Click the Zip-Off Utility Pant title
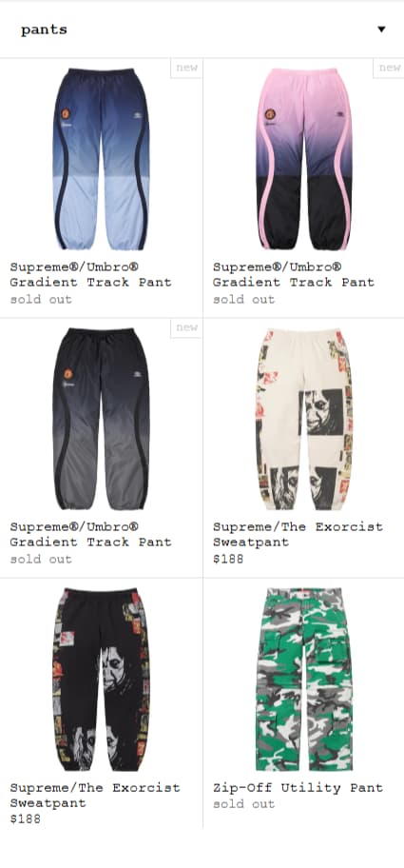The width and height of the screenshot is (404, 868). (x=298, y=788)
